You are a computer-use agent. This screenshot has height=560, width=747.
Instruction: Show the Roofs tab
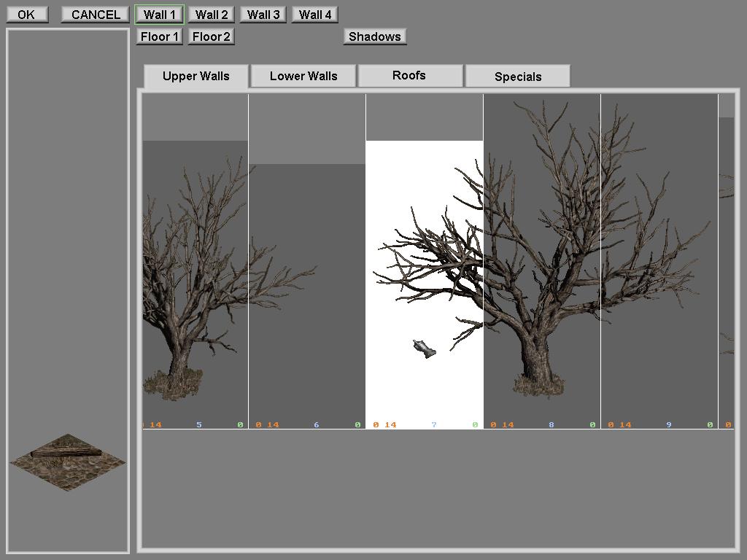(409, 76)
